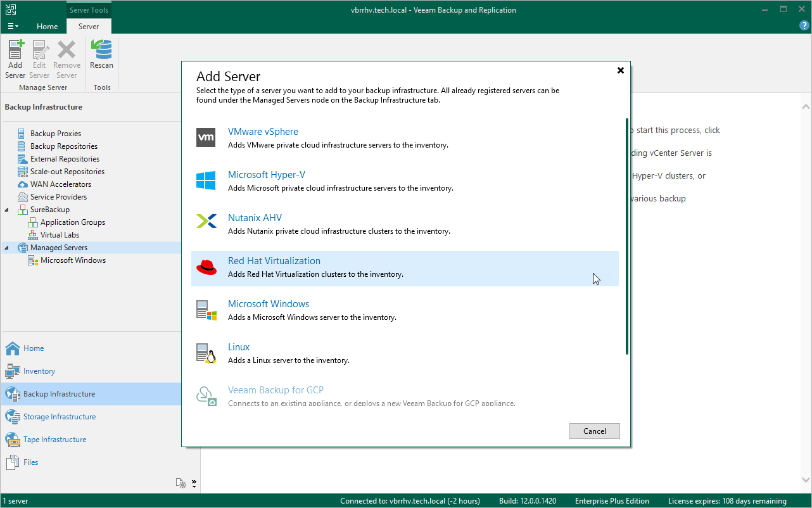Click the VMware vSphere logo icon
This screenshot has height=508, width=812.
pos(206,137)
